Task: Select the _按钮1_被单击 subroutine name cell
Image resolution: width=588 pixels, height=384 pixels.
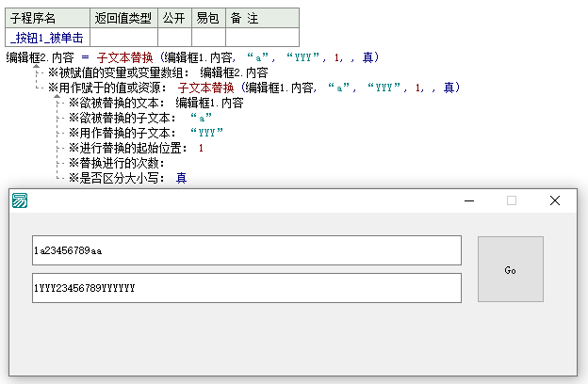Action: coord(48,38)
